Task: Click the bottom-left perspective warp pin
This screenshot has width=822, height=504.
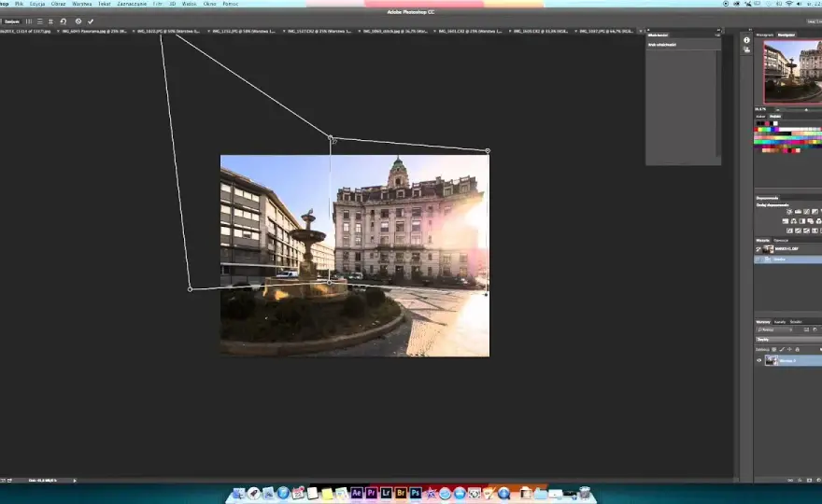Action: pos(191,289)
